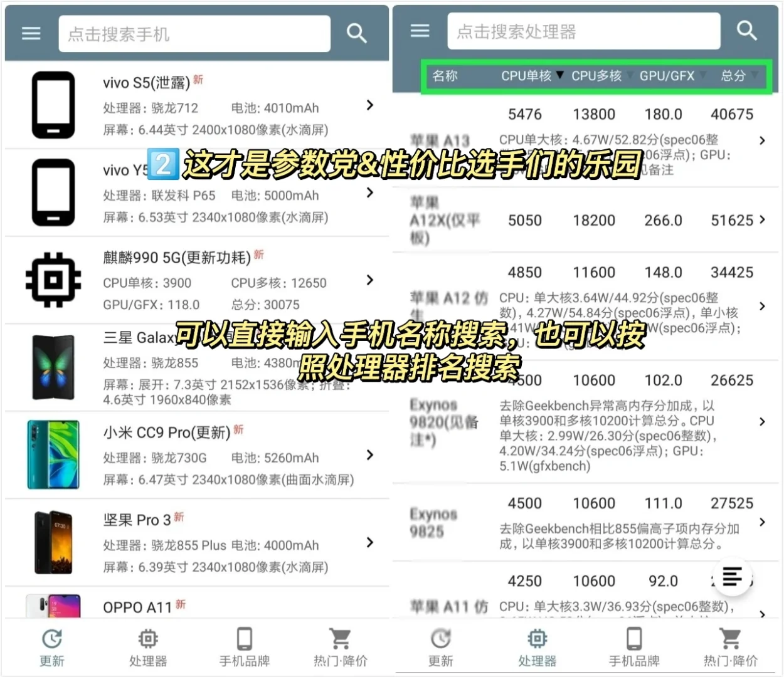
Task: Open the hamburger menu on the phone list
Action: (31, 33)
